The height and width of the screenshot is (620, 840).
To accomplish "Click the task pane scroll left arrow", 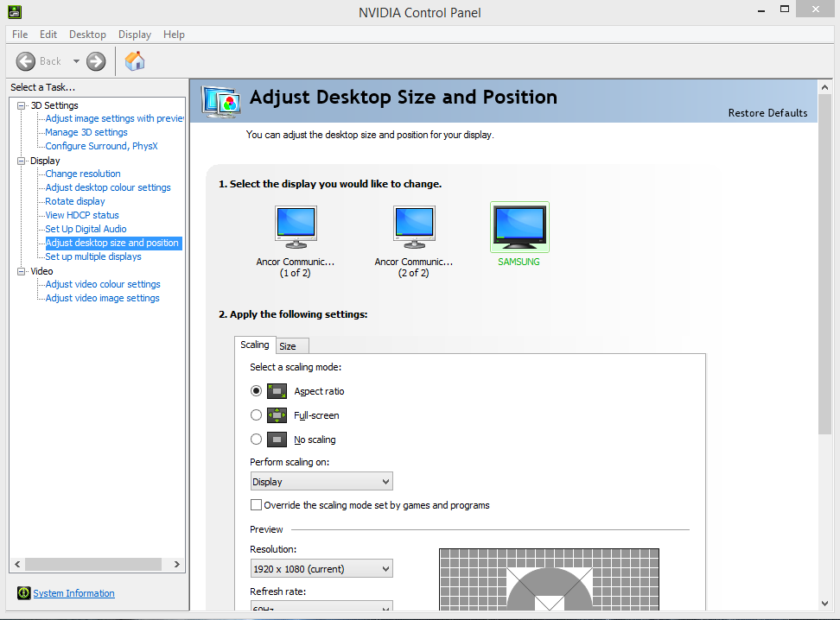I will click(x=17, y=565).
